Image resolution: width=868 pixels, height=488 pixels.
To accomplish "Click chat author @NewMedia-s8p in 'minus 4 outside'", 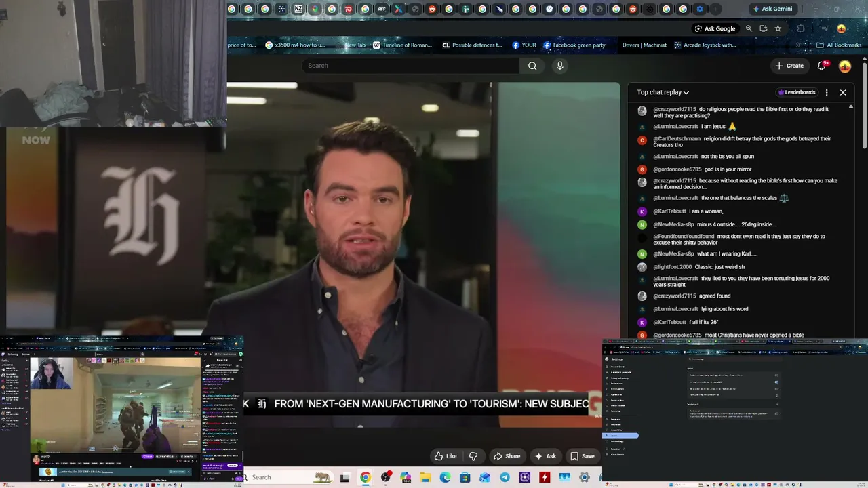I will (x=673, y=224).
